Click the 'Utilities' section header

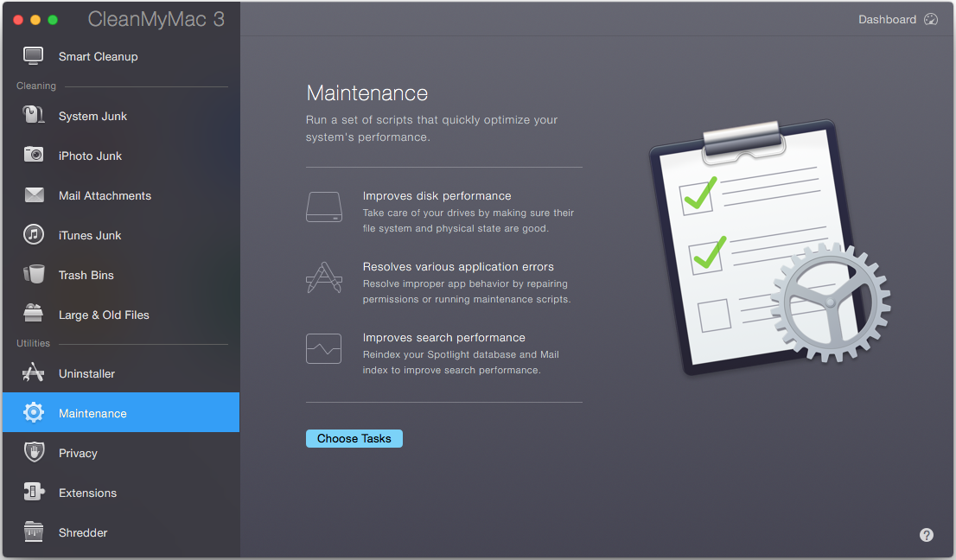point(33,344)
